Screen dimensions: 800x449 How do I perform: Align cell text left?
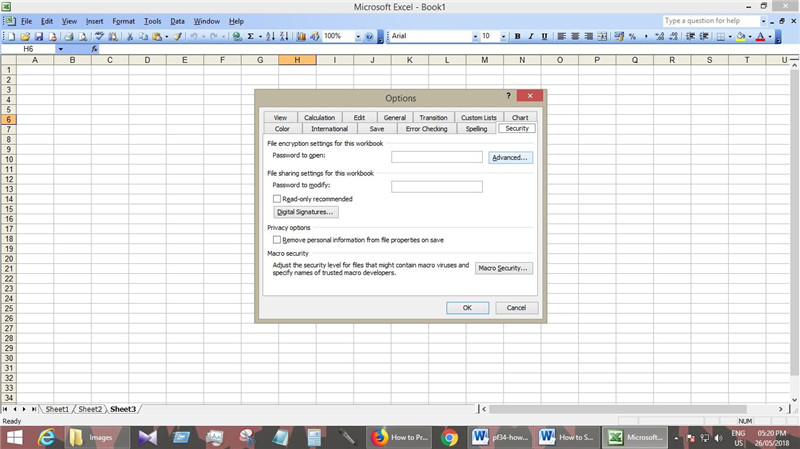pyautogui.click(x=561, y=36)
